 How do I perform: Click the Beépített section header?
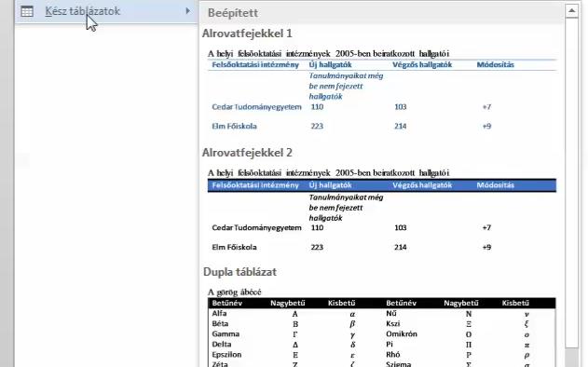(382, 13)
